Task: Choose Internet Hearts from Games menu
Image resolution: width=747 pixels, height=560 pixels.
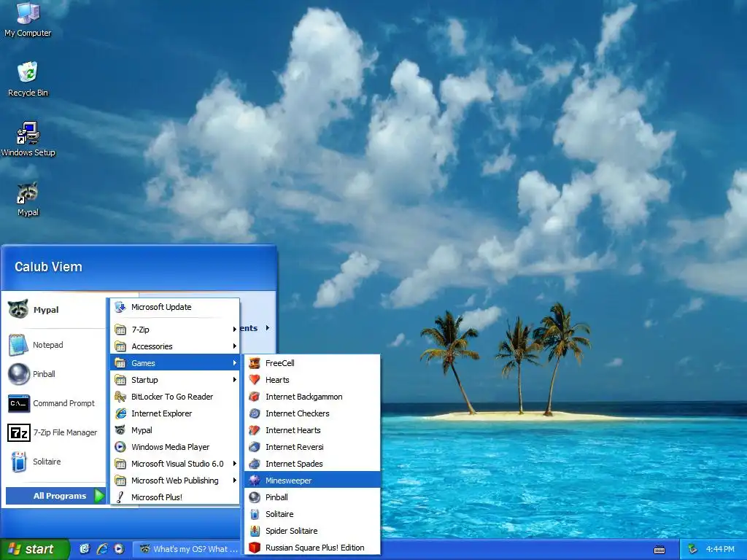Action: 312,430
